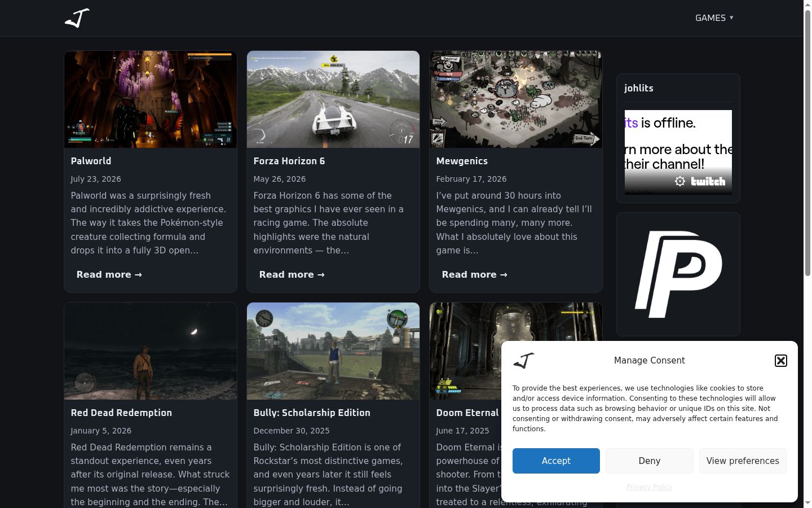Click the date February 17, 2026
The height and width of the screenshot is (508, 812).
coord(471,179)
